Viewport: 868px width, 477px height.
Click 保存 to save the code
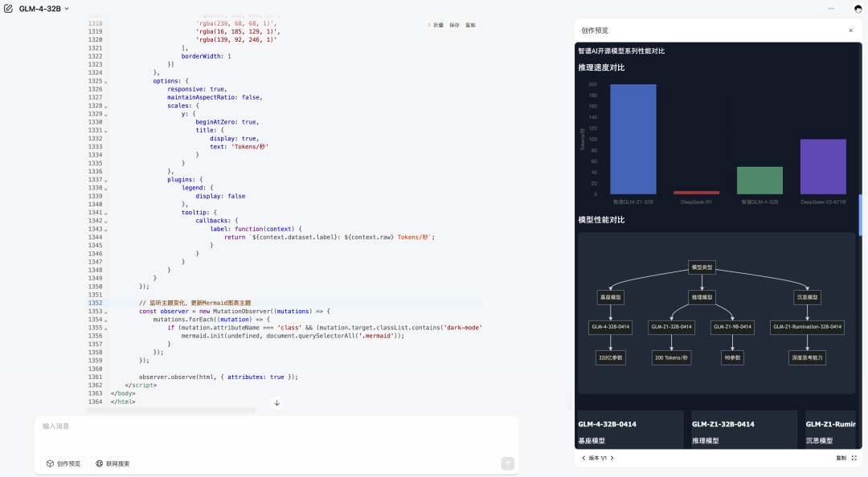coord(454,26)
